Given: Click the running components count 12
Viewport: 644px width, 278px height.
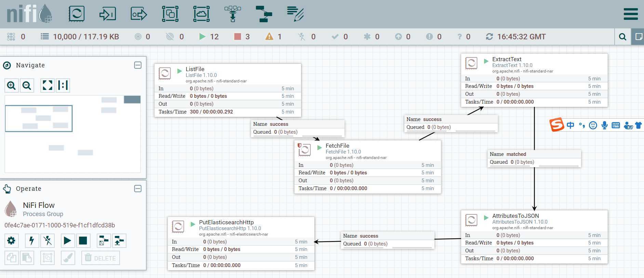Looking at the screenshot, I should (209, 37).
